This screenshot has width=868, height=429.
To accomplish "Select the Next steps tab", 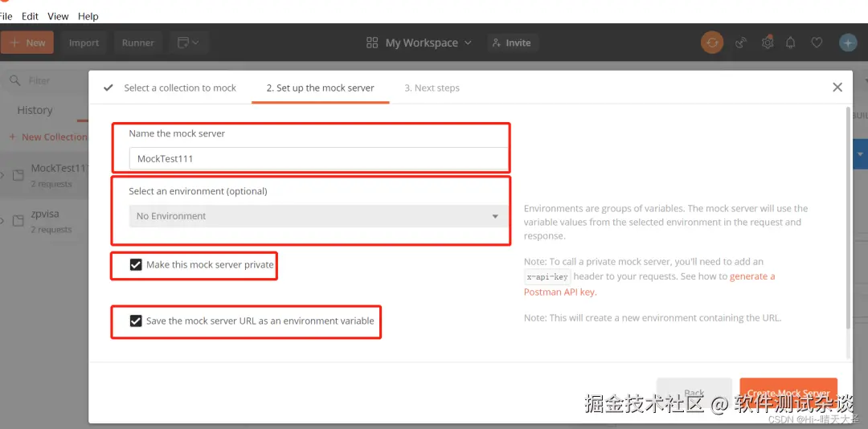I will click(x=432, y=88).
